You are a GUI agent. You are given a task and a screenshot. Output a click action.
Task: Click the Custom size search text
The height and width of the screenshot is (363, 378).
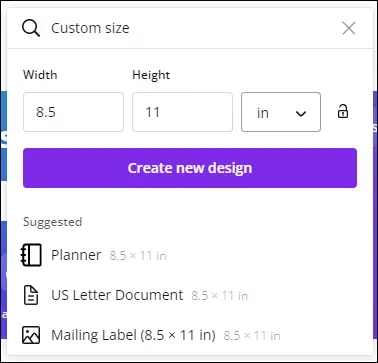click(90, 28)
